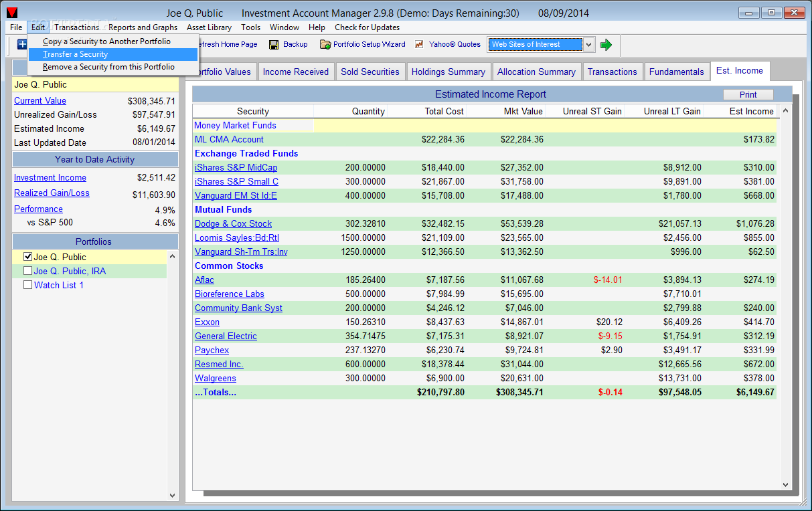Open the Performance link
This screenshot has width=812, height=511.
coord(38,209)
